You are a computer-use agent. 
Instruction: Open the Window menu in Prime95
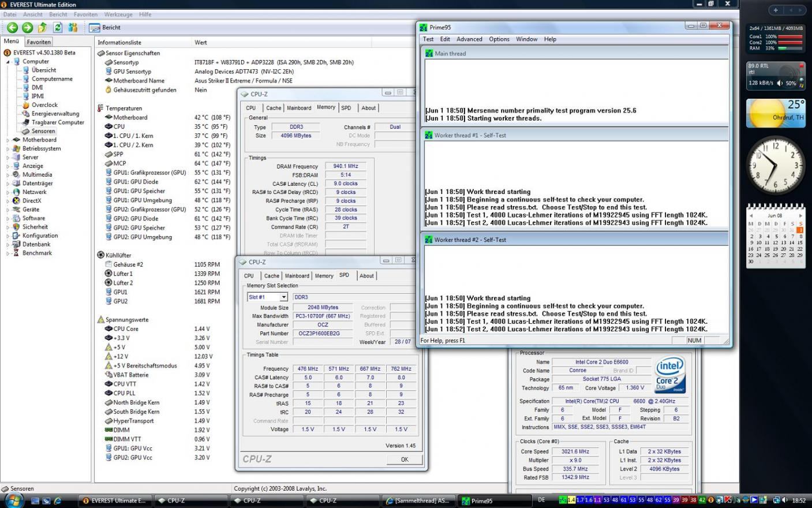(x=526, y=39)
